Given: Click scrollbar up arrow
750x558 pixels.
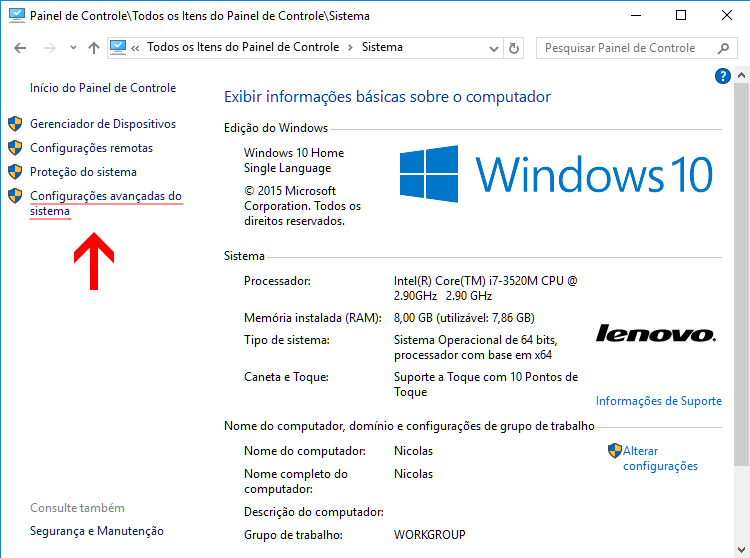Looking at the screenshot, I should 741,75.
